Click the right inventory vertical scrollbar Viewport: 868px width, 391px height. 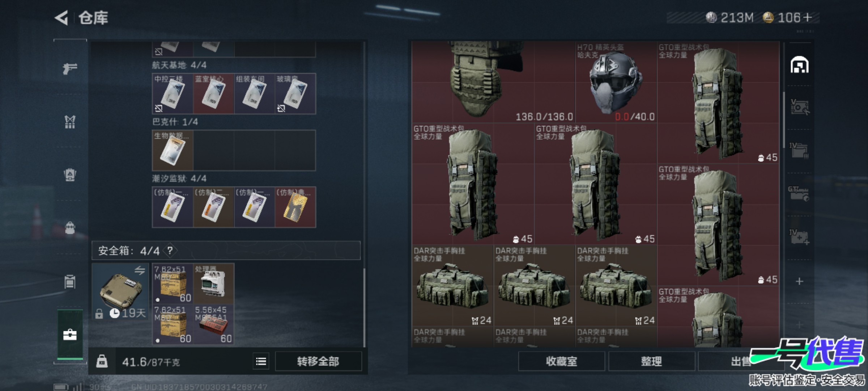[x=784, y=119]
